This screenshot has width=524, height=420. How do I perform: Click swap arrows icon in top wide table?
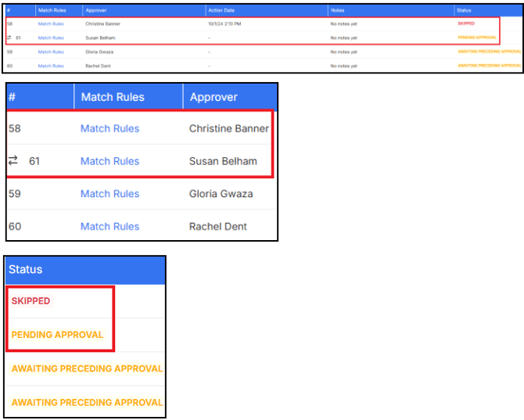8,38
